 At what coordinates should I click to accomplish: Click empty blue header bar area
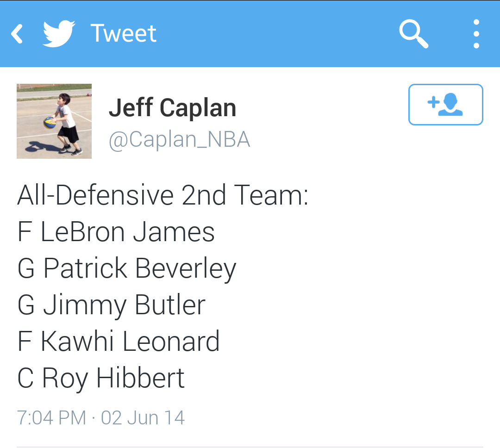[278, 34]
